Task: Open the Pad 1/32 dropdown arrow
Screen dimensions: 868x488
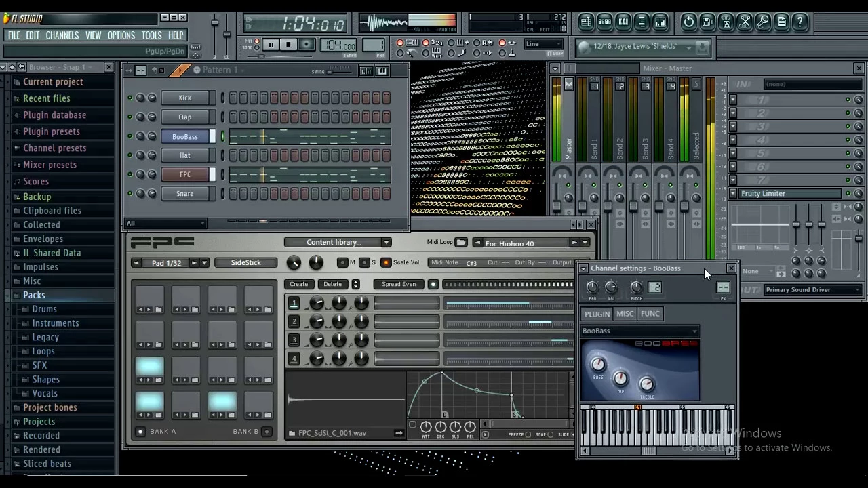Action: coord(204,263)
